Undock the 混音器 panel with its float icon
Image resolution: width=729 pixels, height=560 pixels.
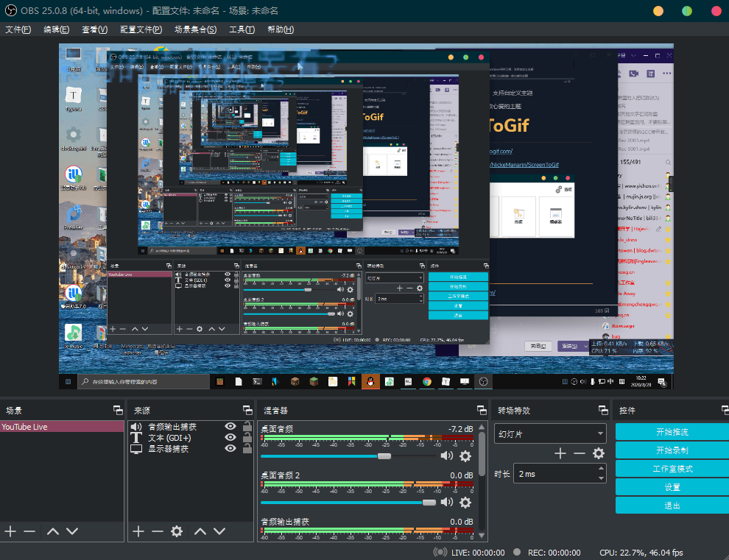(x=482, y=411)
